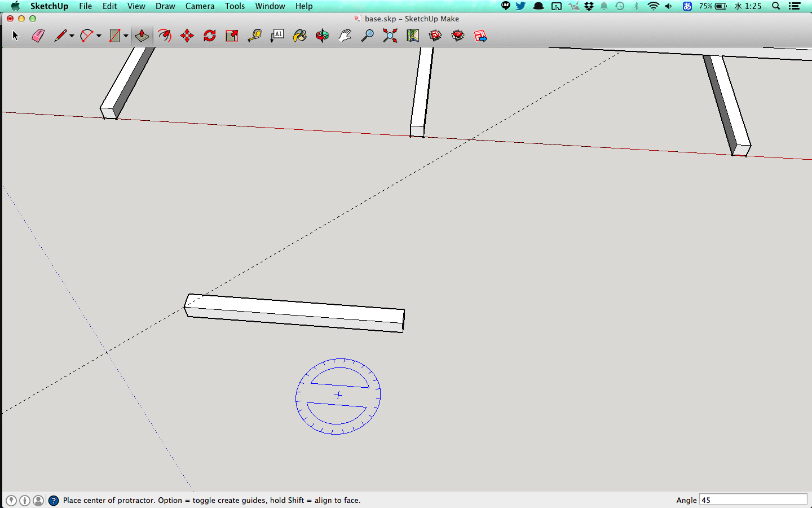The width and height of the screenshot is (812, 508).
Task: Click the Angle measurement input field
Action: (x=753, y=500)
